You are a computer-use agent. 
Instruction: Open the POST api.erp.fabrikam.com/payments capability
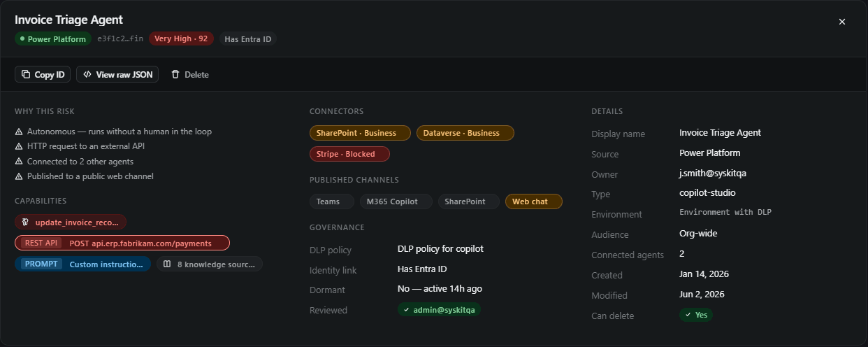click(122, 243)
